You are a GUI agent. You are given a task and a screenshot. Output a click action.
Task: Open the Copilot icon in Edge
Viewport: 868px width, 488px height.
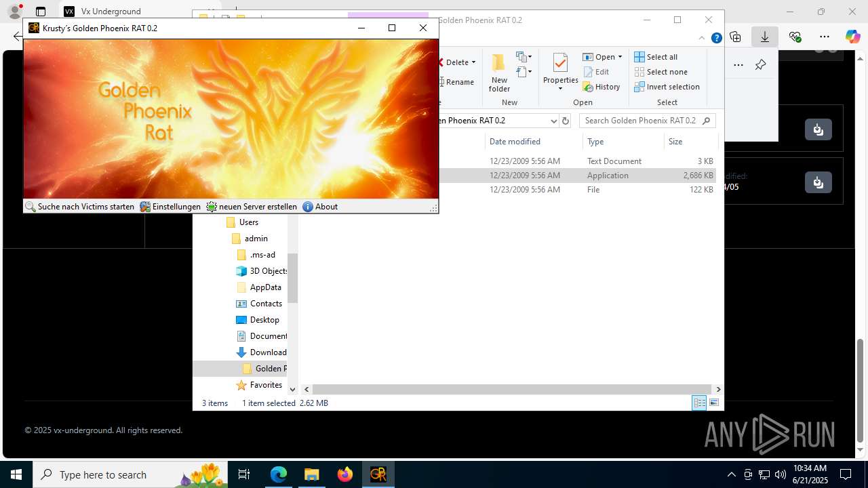point(852,37)
